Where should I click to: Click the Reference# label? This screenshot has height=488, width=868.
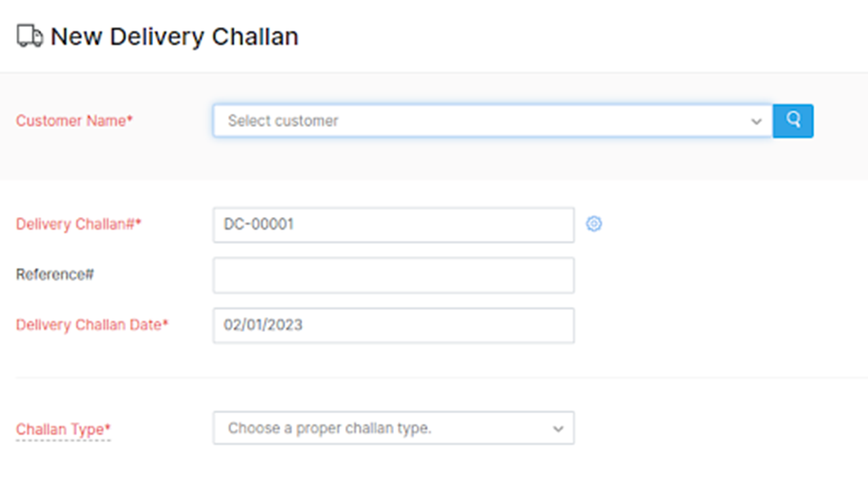(x=55, y=274)
